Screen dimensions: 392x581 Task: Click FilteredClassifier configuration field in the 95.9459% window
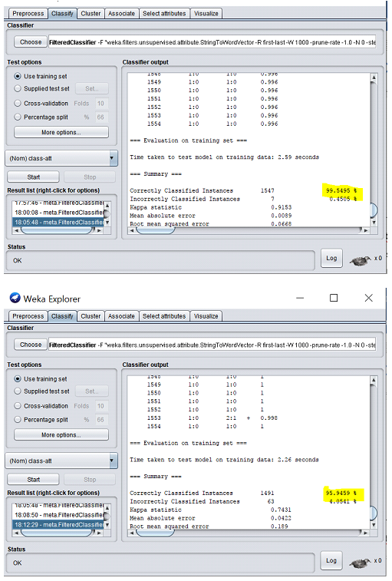pos(212,345)
